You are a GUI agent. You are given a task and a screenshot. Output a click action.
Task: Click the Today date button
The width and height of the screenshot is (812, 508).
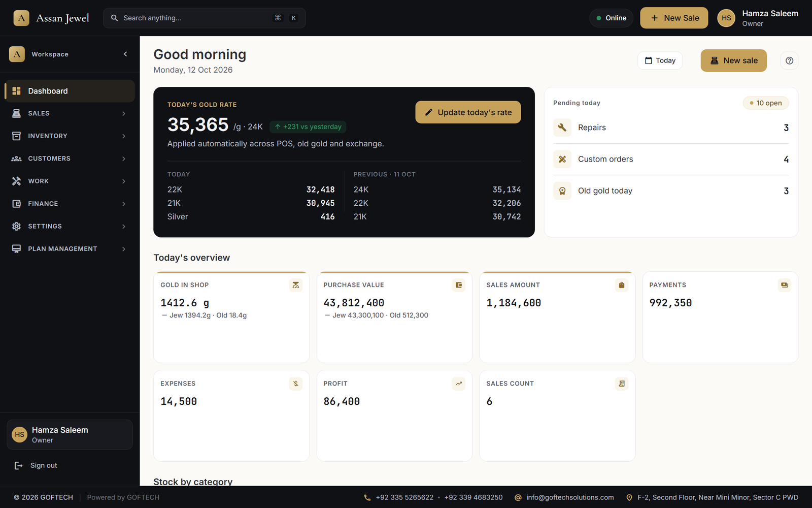click(660, 60)
